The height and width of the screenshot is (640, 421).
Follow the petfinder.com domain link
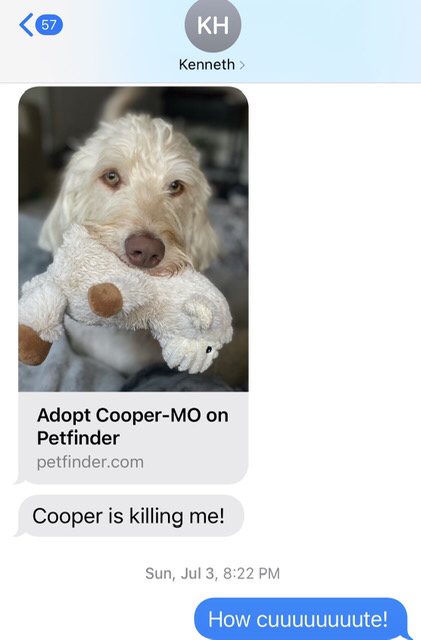[x=90, y=462]
